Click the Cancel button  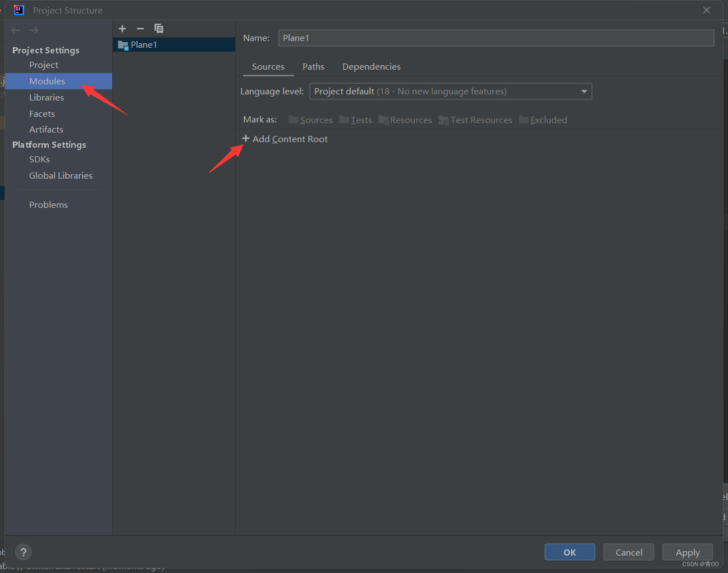[629, 552]
